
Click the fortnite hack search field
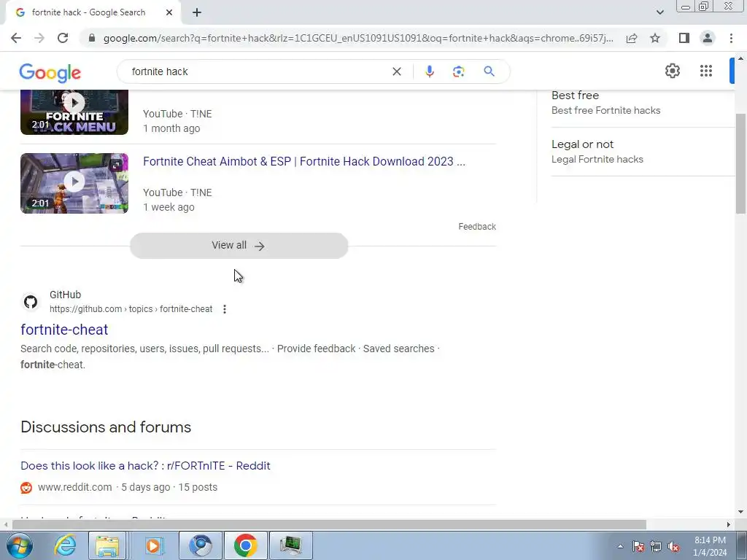(258, 71)
